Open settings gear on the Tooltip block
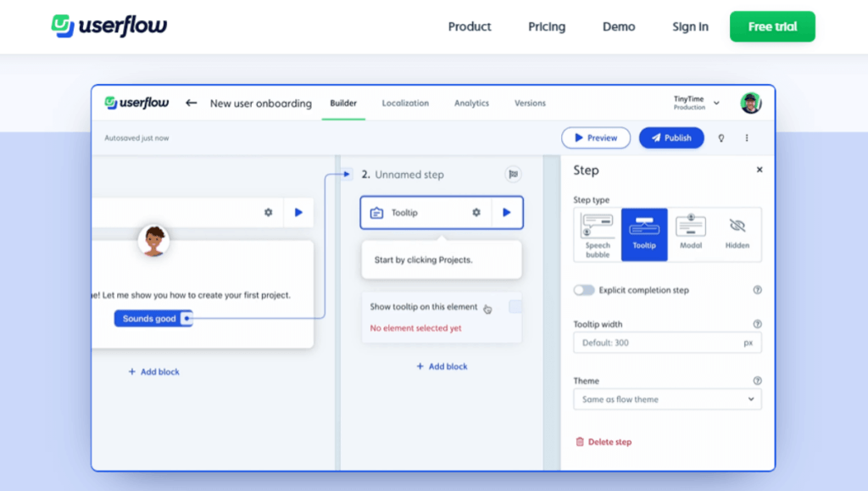 click(478, 213)
